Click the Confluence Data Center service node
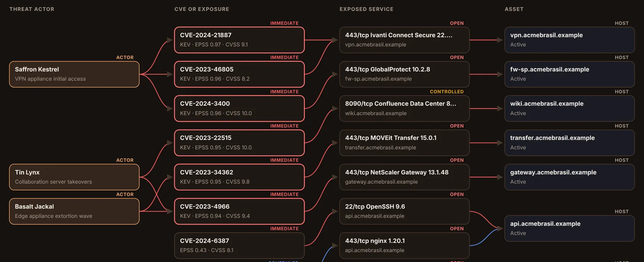The height and width of the screenshot is (262, 644). pyautogui.click(x=404, y=109)
